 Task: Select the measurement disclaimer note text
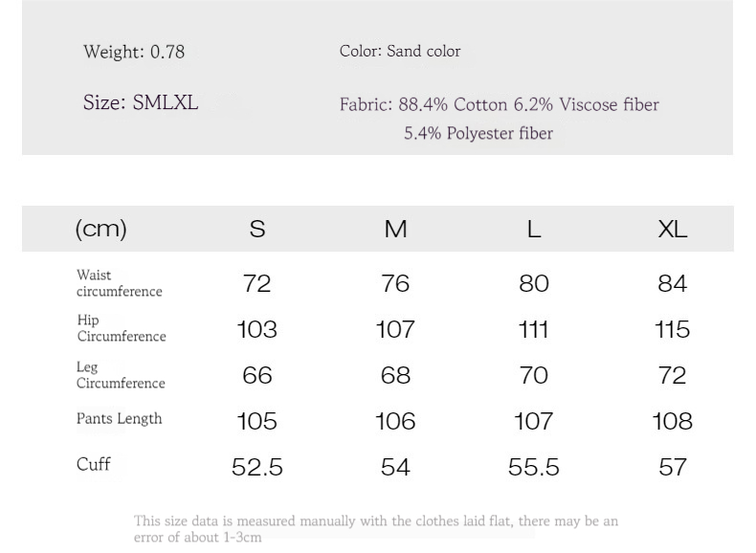click(375, 529)
